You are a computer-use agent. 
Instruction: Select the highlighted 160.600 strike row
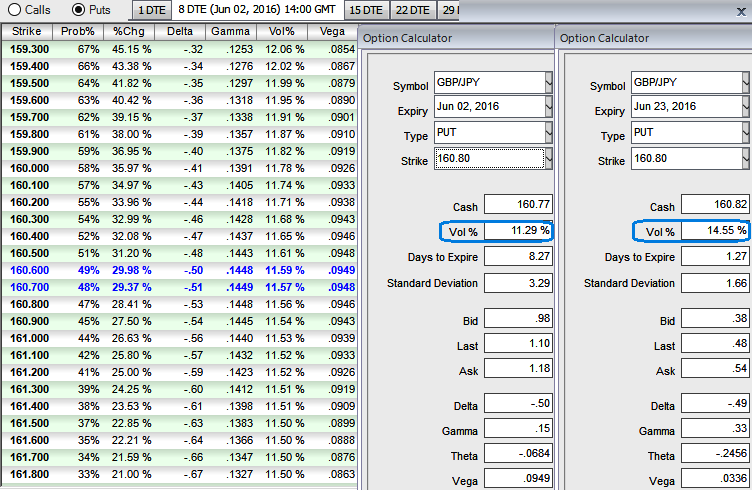179,270
